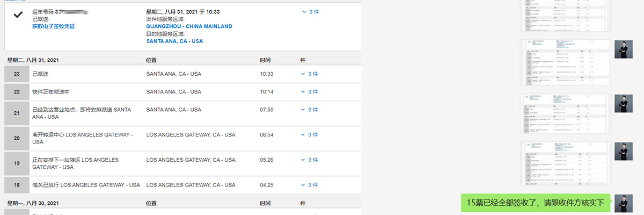
Task: Expand the 3 件 dropdown in shipment header
Action: [311, 11]
